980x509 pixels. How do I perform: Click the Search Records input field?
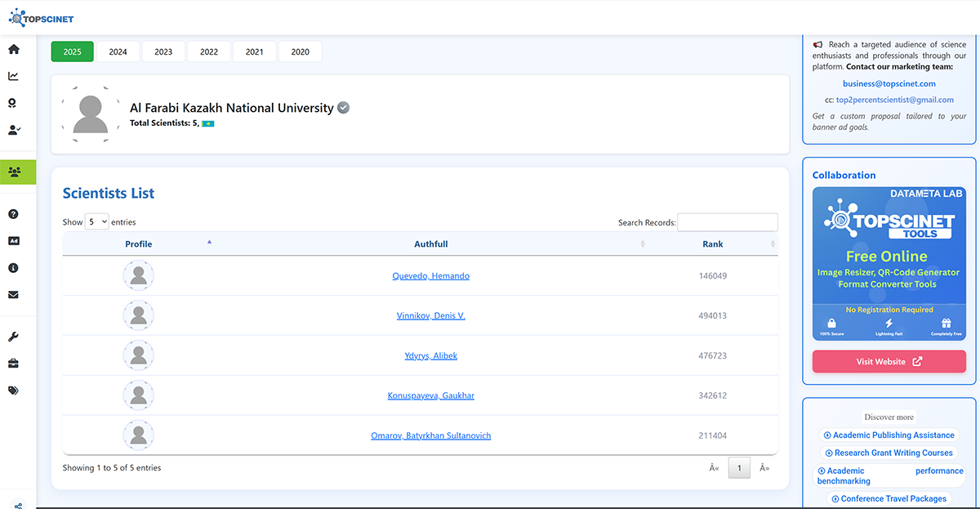727,222
